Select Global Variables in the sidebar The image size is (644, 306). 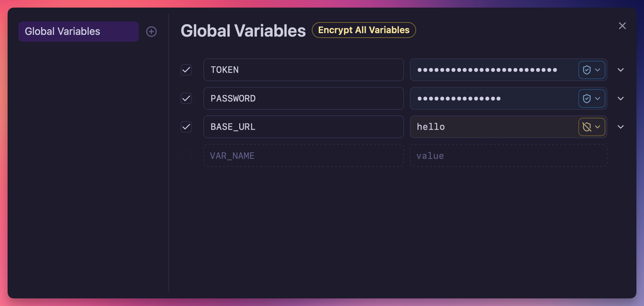78,31
